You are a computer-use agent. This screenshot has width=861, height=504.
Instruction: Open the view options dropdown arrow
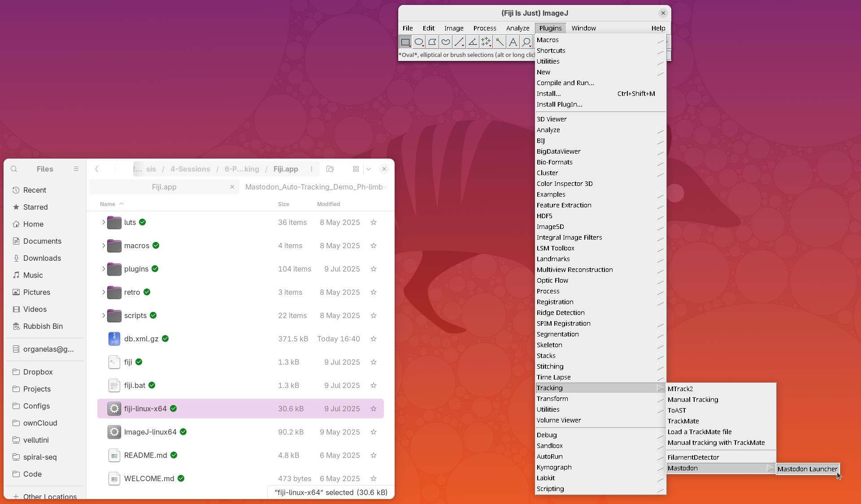[369, 169]
